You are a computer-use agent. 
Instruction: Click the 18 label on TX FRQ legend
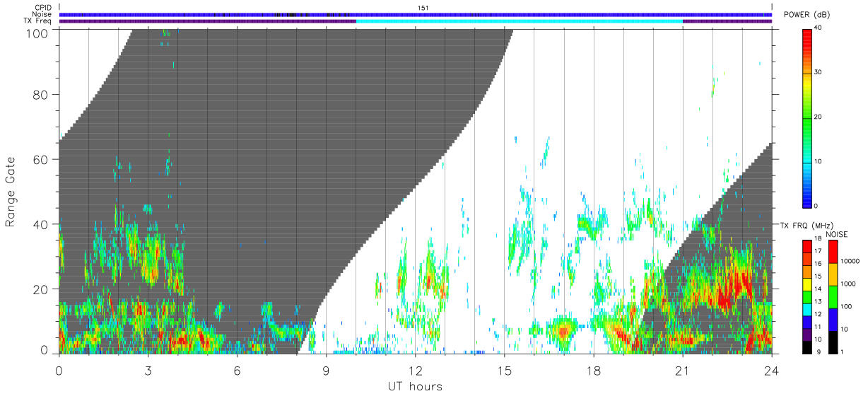click(x=818, y=239)
